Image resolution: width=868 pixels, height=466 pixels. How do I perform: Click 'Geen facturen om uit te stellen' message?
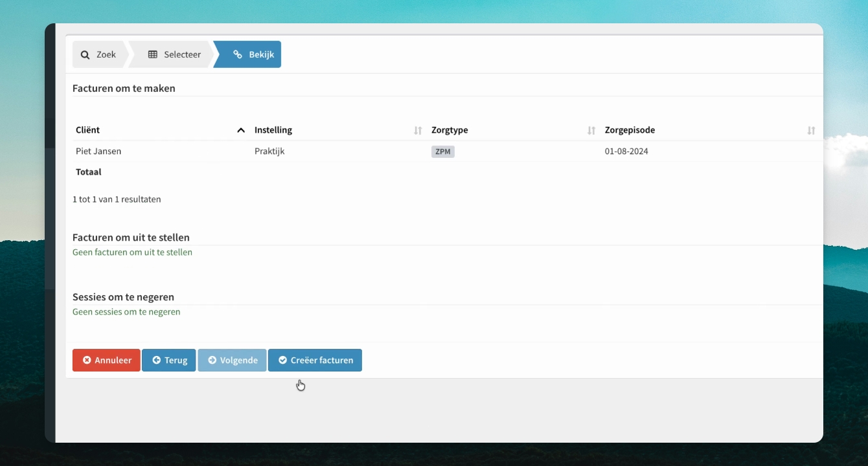pyautogui.click(x=132, y=252)
